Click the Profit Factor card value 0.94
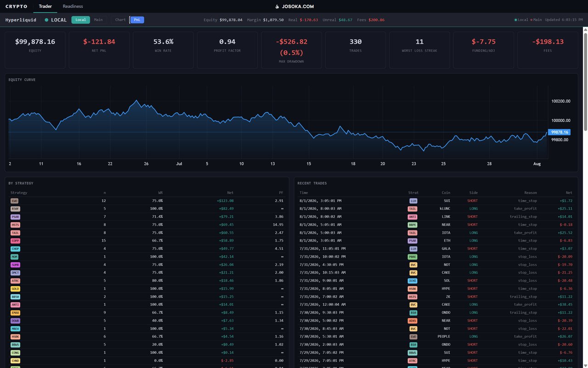 coord(227,41)
